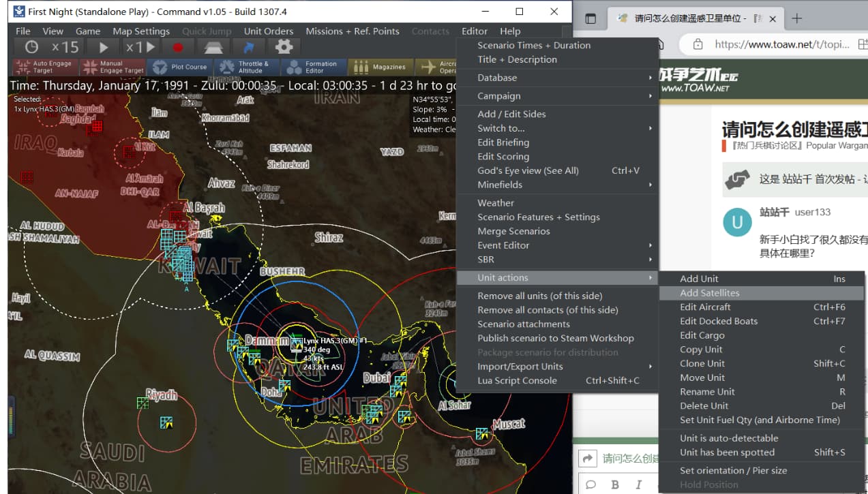Click 'Publish scenario to Steam Workshop'
Viewport: 868px width, 494px height.
coord(557,339)
